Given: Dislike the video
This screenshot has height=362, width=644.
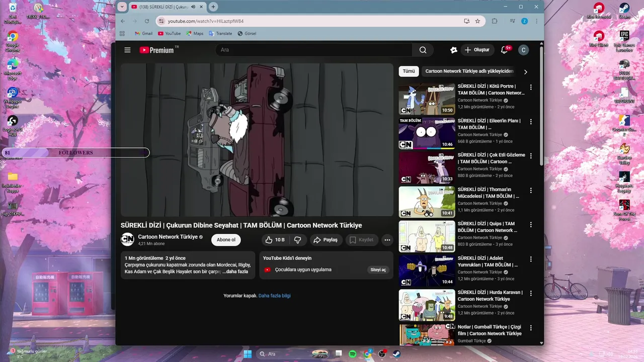Looking at the screenshot, I should pyautogui.click(x=297, y=240).
